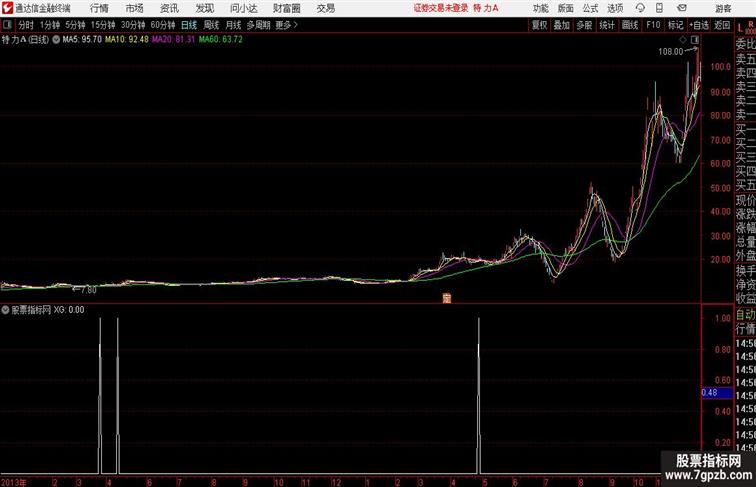Open the 交易 menu
Screen dimensions: 756x487
(325, 8)
